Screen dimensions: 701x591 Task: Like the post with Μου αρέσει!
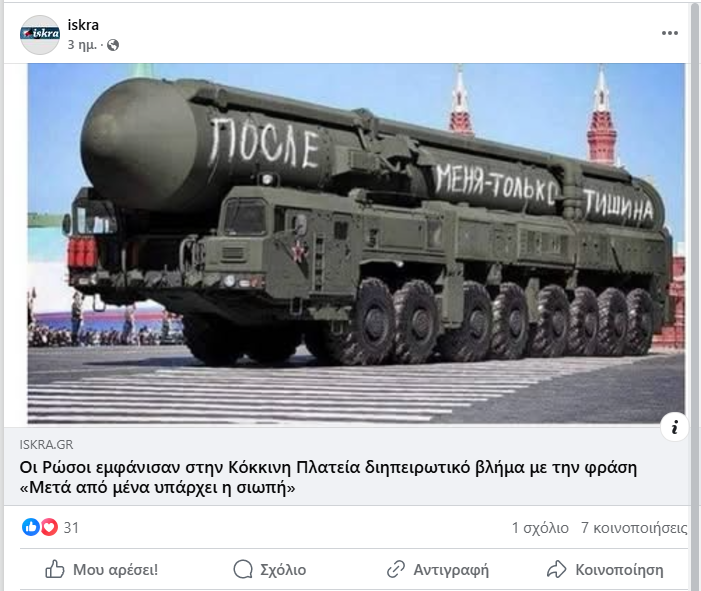coord(101,570)
